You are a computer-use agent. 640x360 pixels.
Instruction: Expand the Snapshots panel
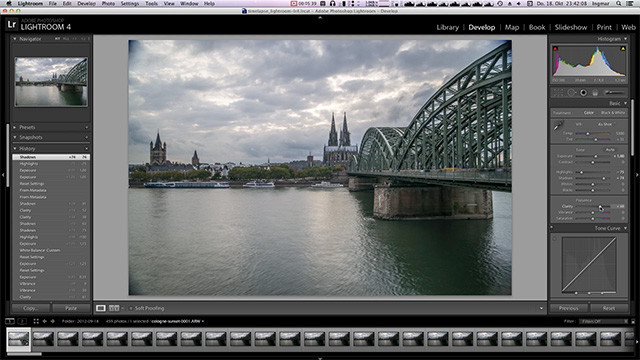(15, 138)
